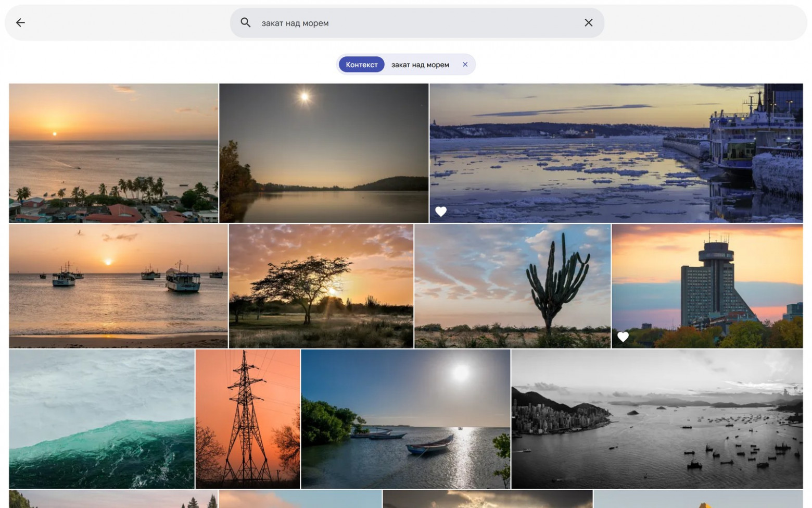Focus the search field containing 'закат над морем'

pyautogui.click(x=416, y=22)
